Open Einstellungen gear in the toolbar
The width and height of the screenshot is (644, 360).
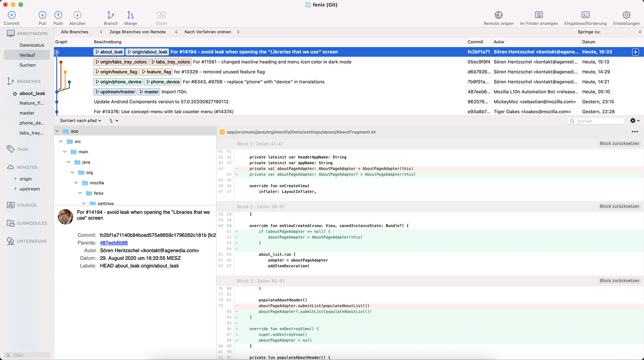coord(626,15)
